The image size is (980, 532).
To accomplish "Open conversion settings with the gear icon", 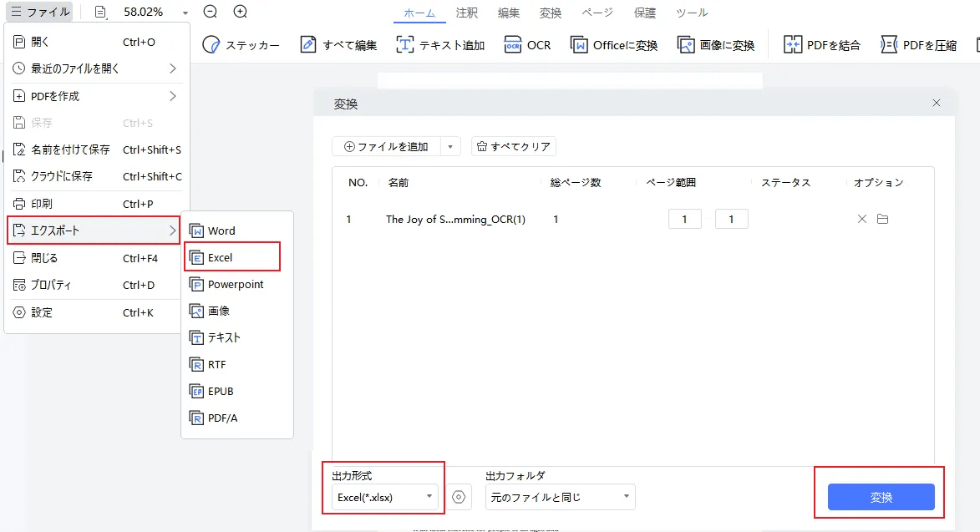I will coord(458,496).
